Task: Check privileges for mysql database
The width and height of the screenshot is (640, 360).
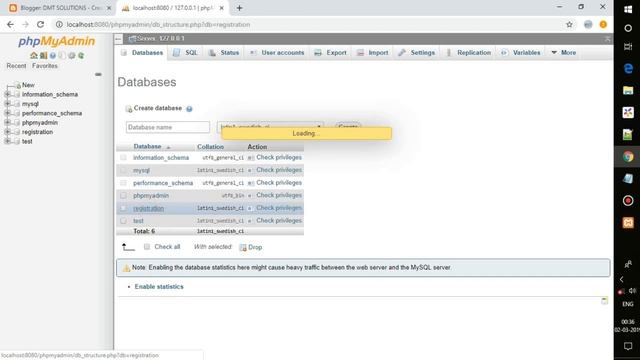Action: click(279, 170)
